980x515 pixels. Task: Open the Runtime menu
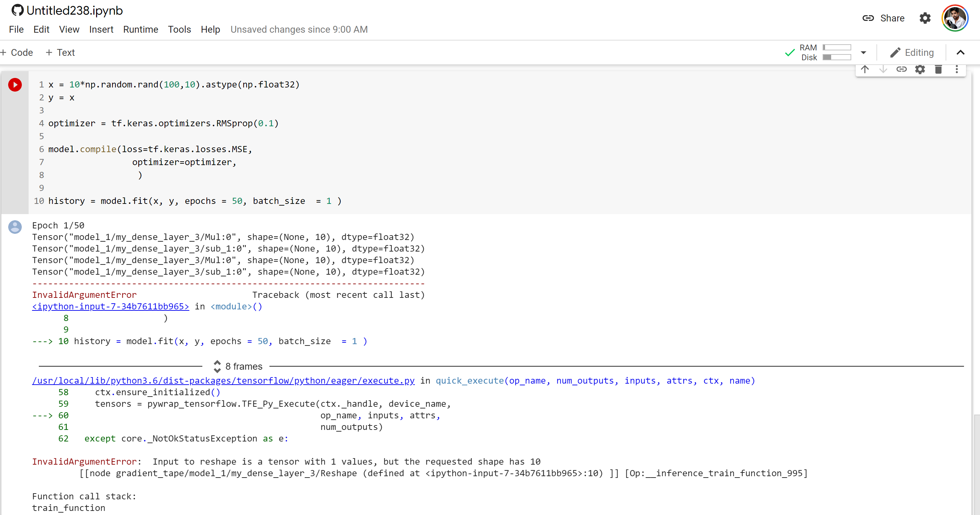(x=141, y=29)
